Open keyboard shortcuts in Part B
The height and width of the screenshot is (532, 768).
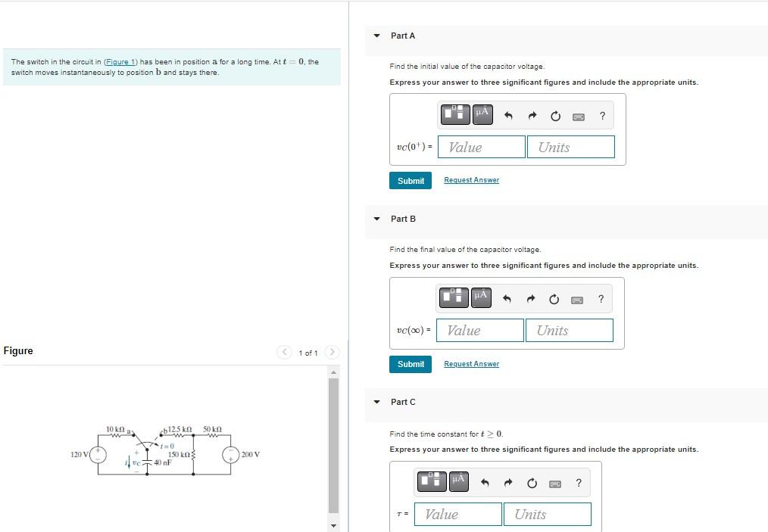coord(577,300)
